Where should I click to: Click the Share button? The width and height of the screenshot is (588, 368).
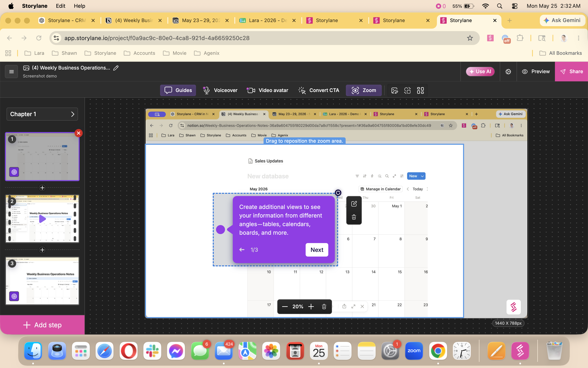tap(571, 72)
